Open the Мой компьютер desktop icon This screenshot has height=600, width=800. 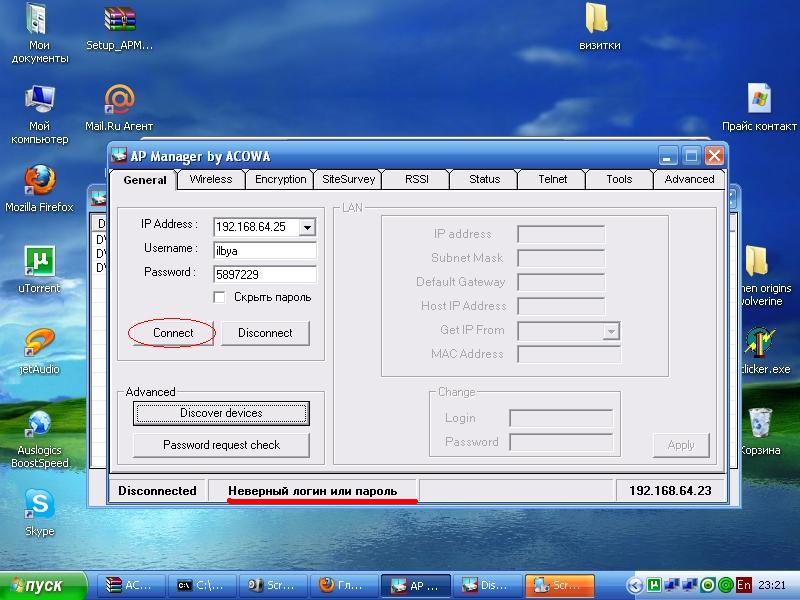coord(39,101)
